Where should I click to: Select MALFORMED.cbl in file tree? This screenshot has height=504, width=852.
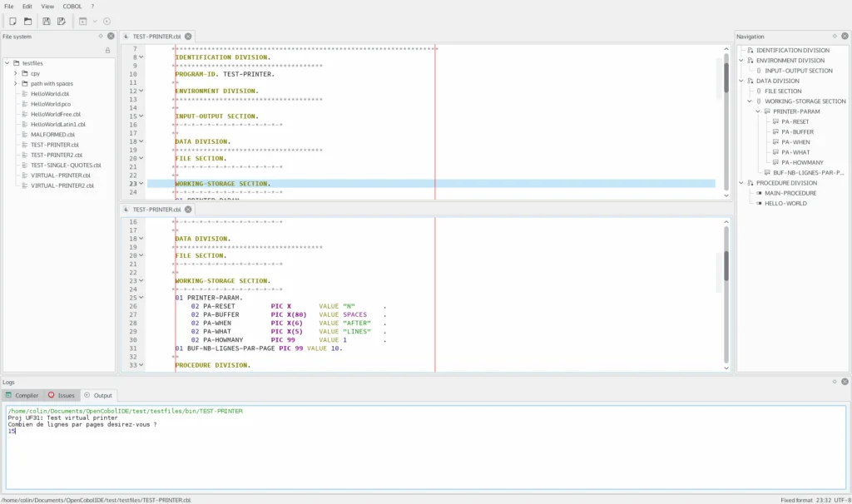(52, 134)
